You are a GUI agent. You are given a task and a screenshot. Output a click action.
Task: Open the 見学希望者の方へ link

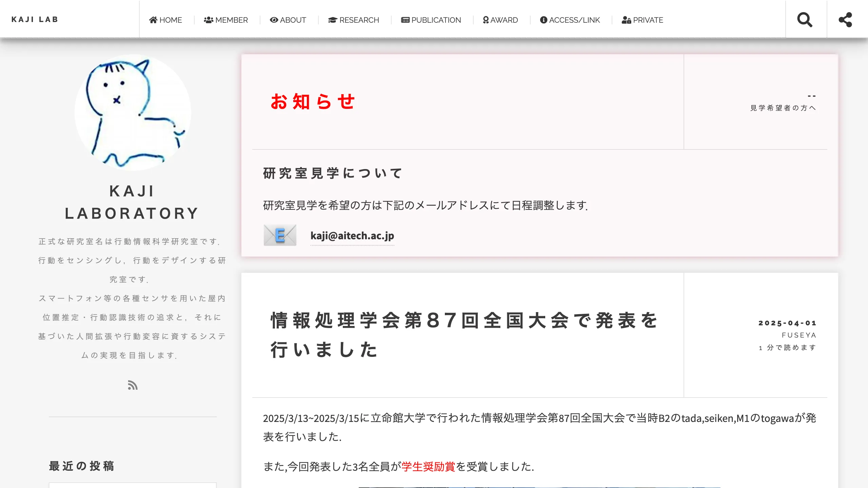[782, 108]
